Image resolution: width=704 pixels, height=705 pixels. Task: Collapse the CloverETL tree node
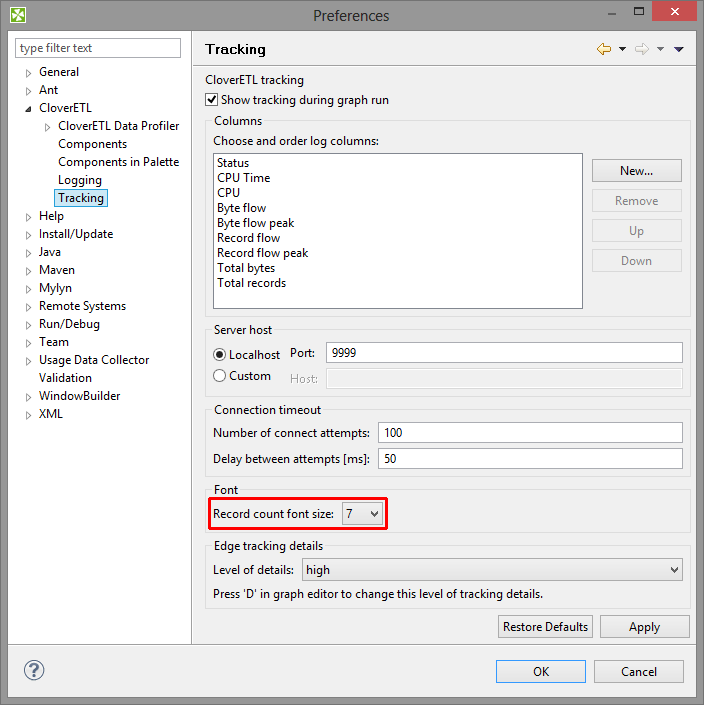tap(28, 109)
